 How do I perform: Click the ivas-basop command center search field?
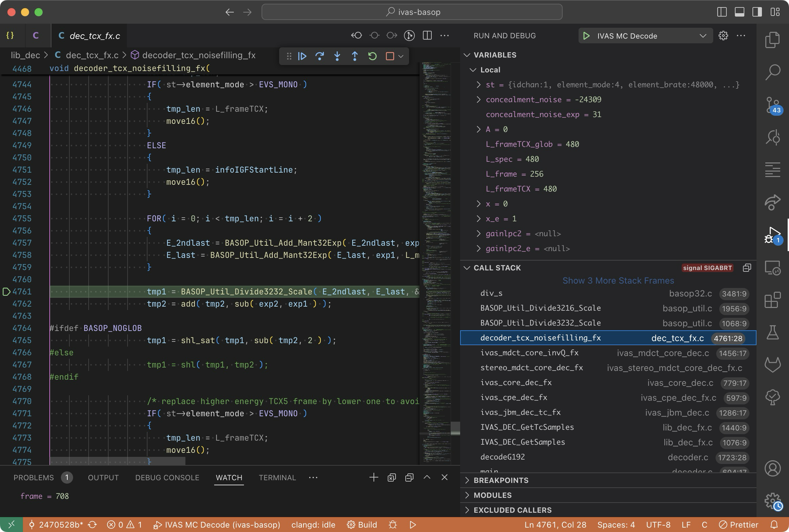coord(412,12)
